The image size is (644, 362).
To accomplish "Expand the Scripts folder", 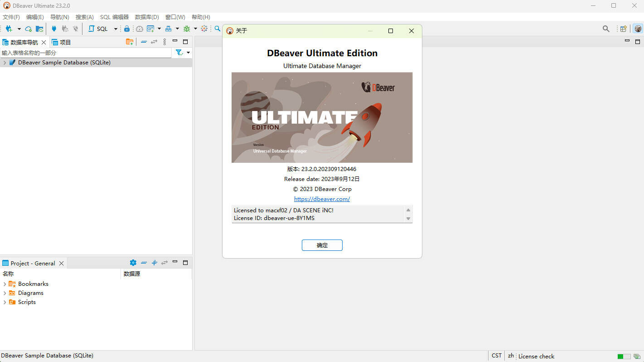I will pyautogui.click(x=5, y=302).
